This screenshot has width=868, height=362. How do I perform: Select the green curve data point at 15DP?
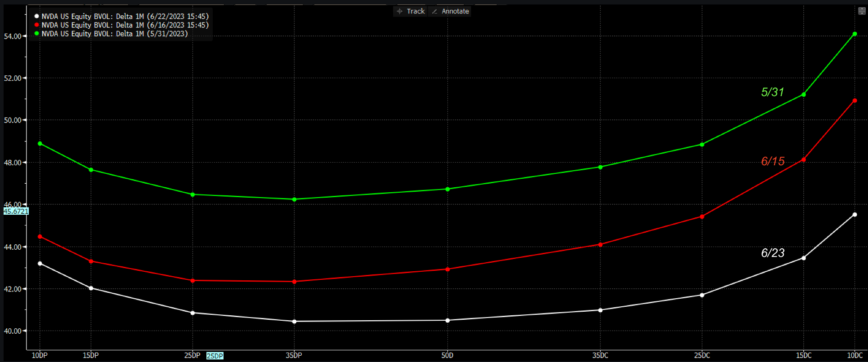coord(91,170)
